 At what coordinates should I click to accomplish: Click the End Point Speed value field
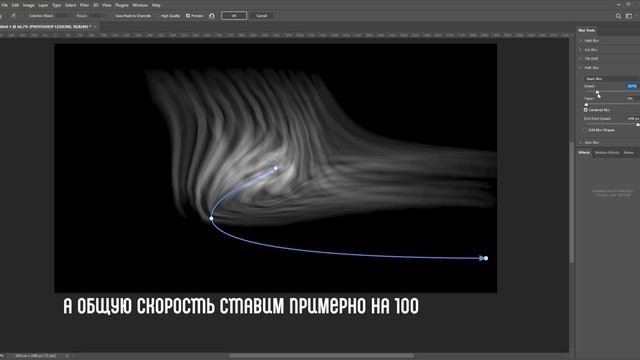click(x=633, y=119)
